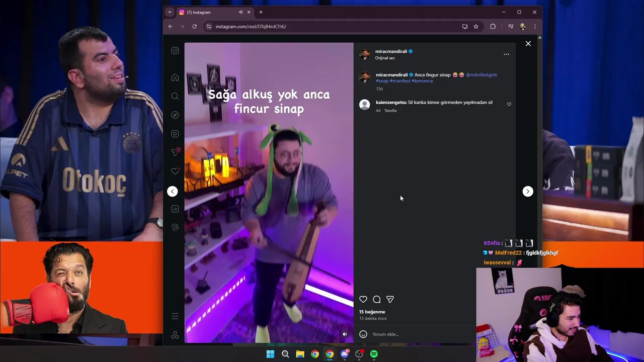Click the Instagram logo in the sidebar
644x362 pixels.
(x=175, y=51)
